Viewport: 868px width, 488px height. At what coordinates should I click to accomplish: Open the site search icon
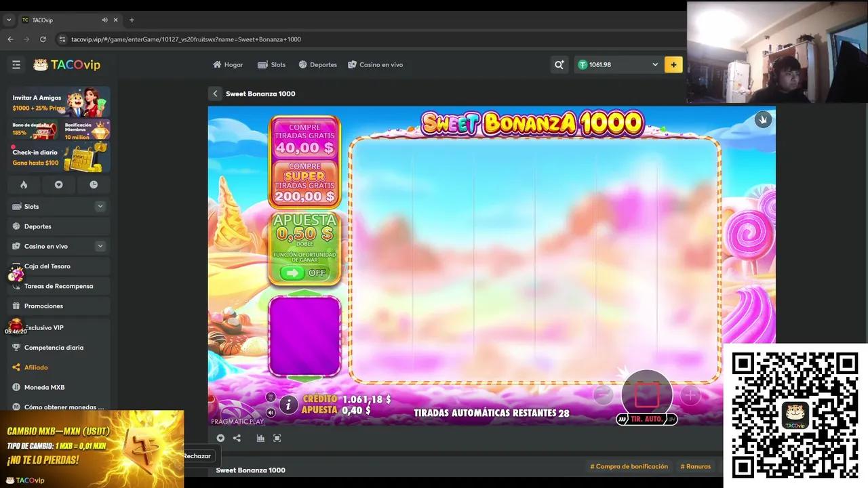click(x=559, y=65)
